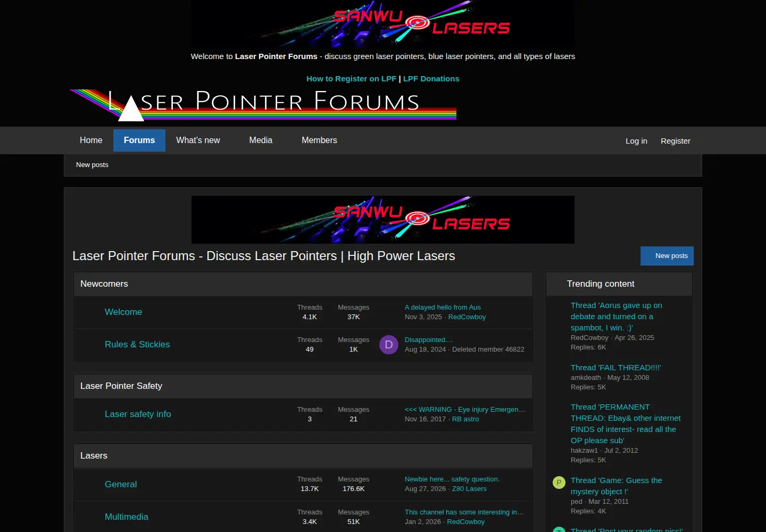The image size is (766, 532).
Task: Click the '4.1K' threads count for Welcome
Action: 310,317
